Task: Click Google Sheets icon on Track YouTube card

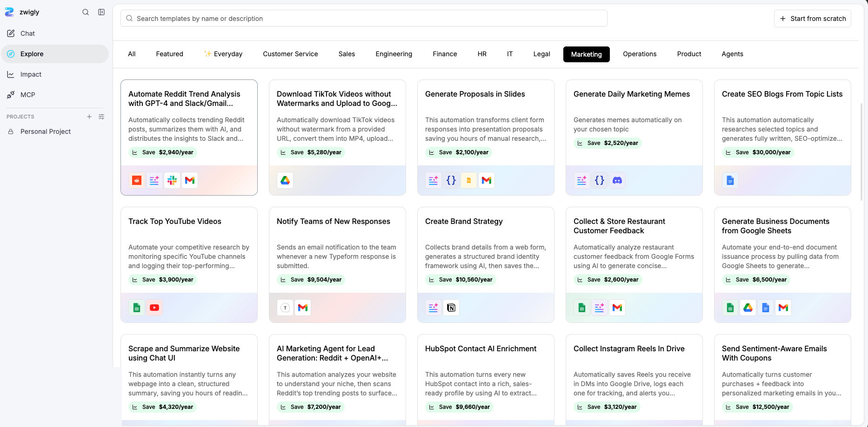Action: pos(137,308)
